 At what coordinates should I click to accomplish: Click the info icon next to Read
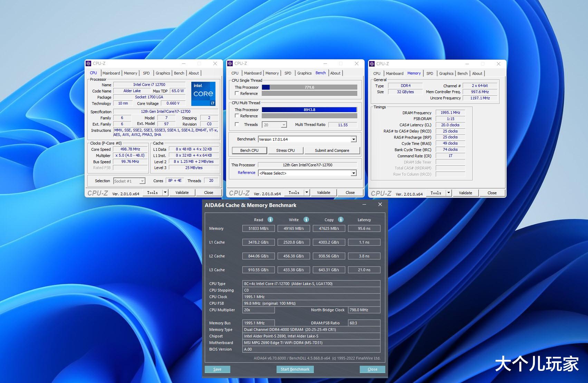point(270,219)
